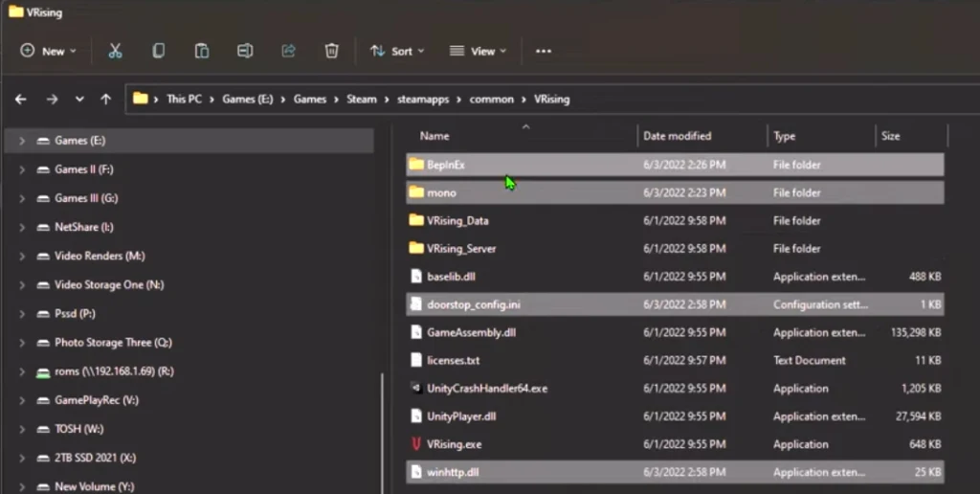Click Steam in breadcrumb path
Screen dimensions: 980x494
tap(362, 100)
